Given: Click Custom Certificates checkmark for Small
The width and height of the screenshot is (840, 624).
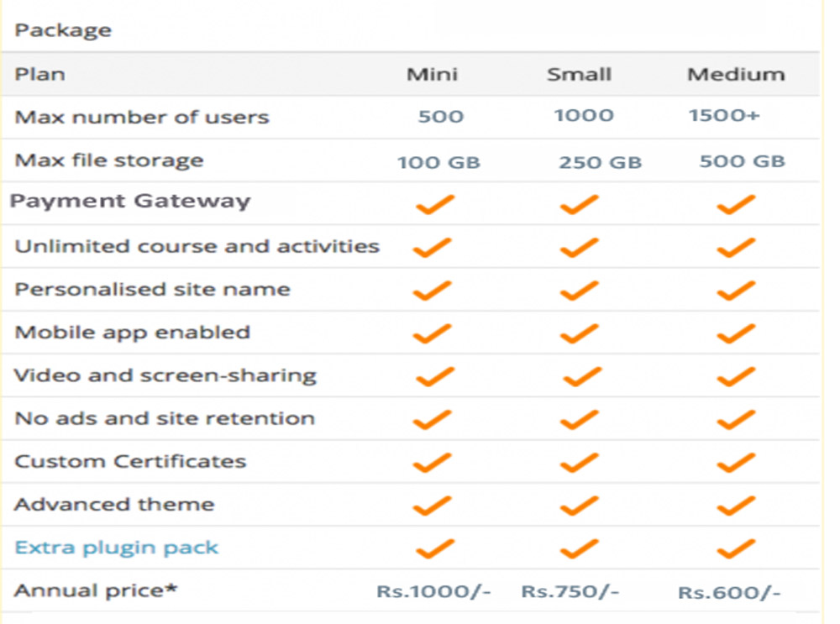Looking at the screenshot, I should (x=579, y=463).
